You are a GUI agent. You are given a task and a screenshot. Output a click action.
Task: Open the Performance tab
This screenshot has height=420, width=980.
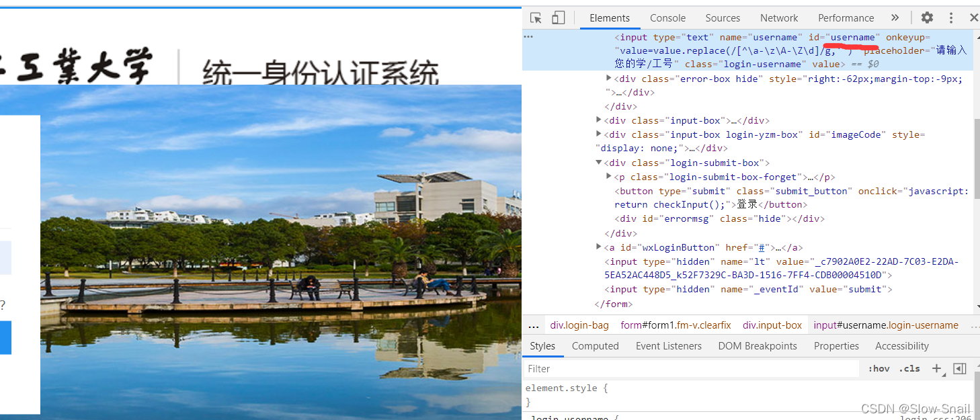coord(846,18)
